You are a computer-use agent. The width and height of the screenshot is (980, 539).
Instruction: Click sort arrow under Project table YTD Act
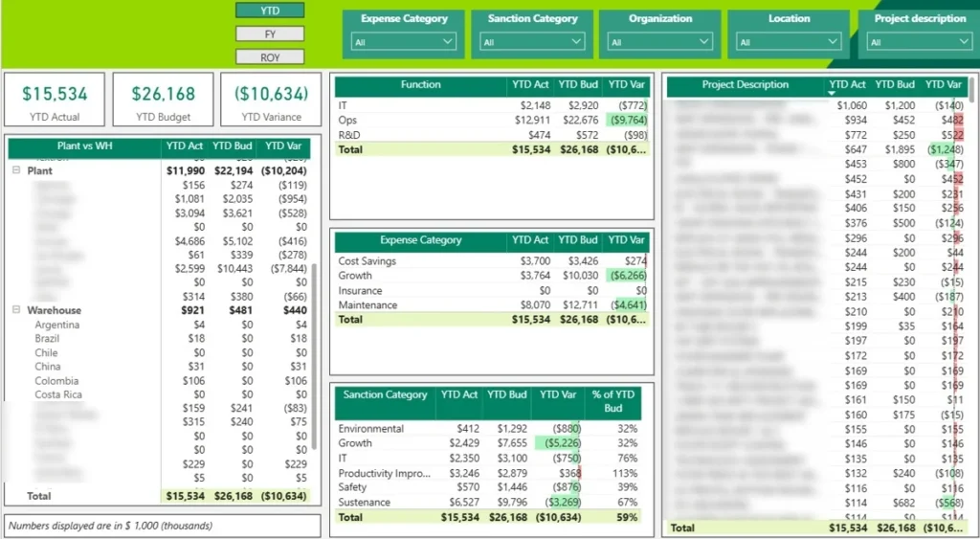[x=832, y=93]
